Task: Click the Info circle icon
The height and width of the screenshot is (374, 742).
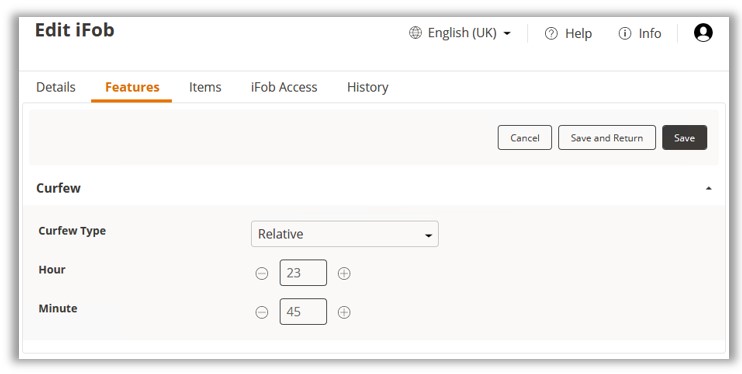Action: (625, 33)
